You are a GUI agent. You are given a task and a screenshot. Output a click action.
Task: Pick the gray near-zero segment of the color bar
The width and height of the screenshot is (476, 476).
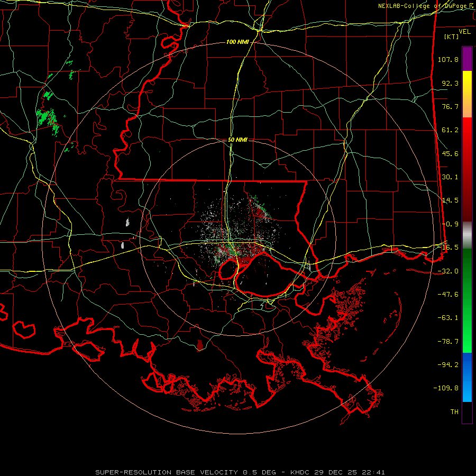[467, 235]
